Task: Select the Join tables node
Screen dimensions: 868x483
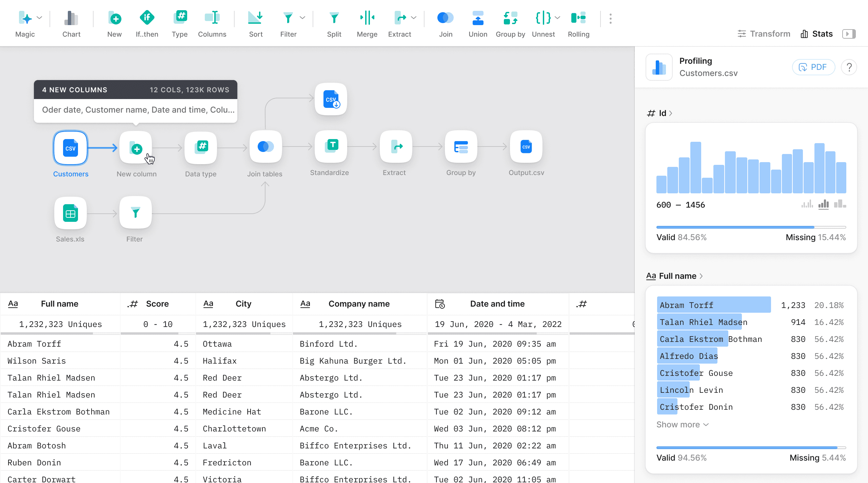Action: point(266,147)
